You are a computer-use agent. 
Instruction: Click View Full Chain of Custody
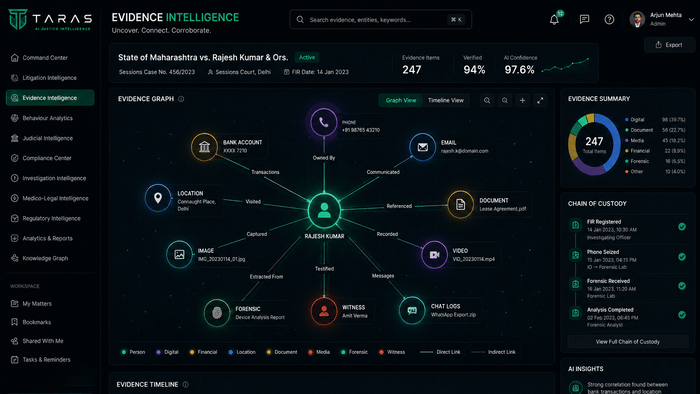[627, 342]
